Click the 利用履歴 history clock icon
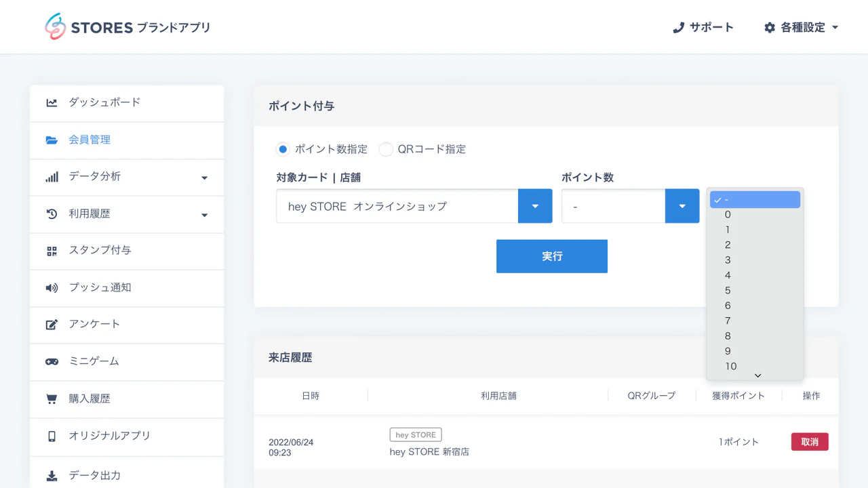This screenshot has height=488, width=868. (x=52, y=214)
